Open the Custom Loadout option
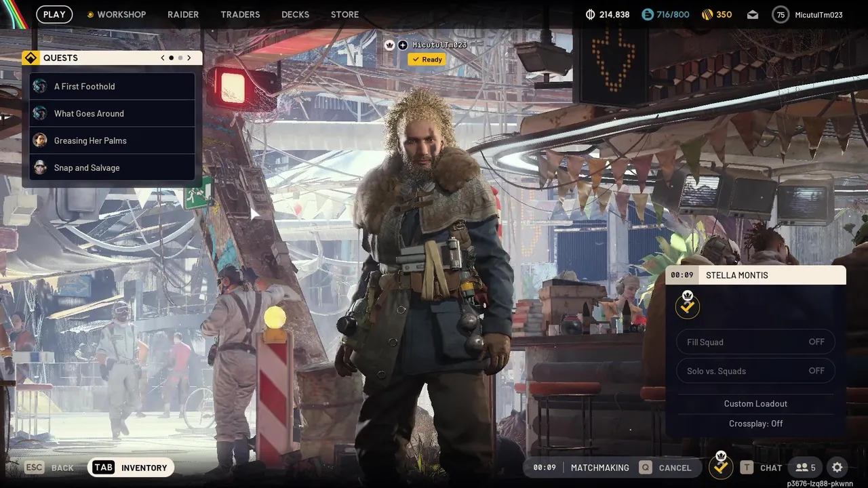This screenshot has height=488, width=868. (755, 403)
